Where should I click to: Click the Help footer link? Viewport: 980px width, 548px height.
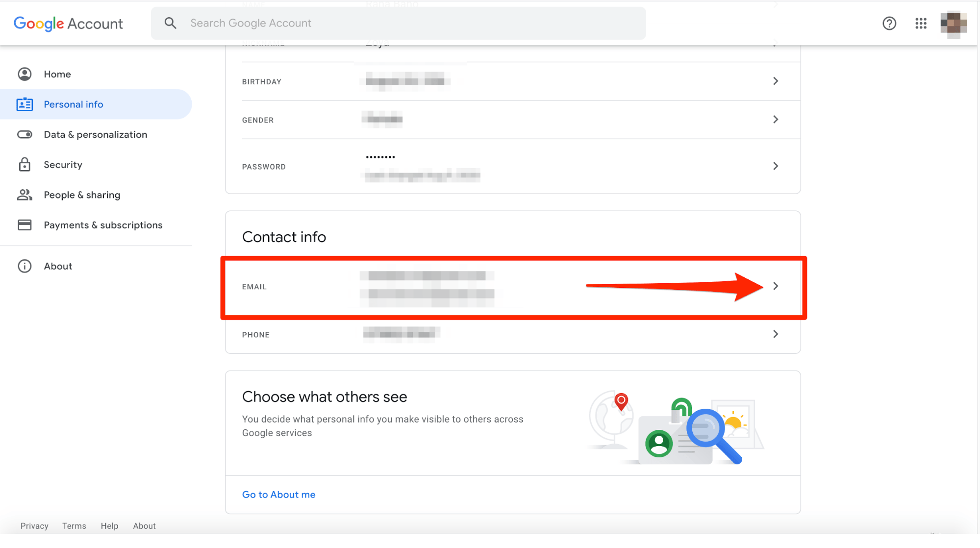(109, 526)
